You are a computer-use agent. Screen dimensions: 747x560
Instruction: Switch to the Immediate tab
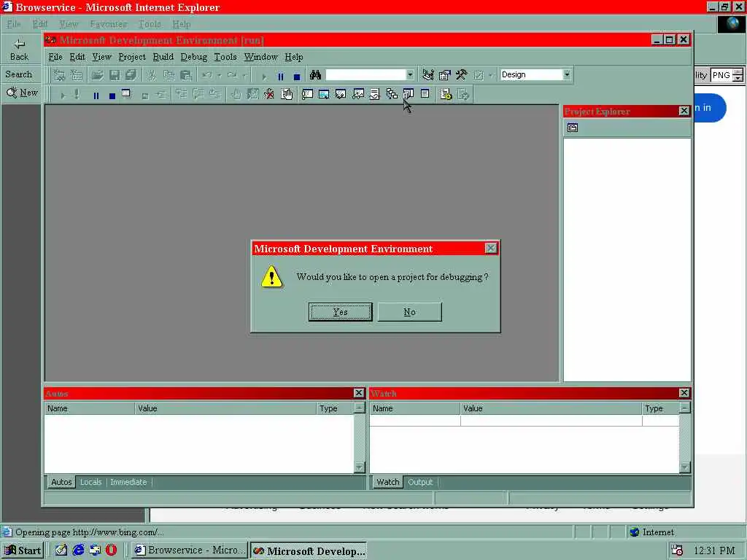point(128,482)
